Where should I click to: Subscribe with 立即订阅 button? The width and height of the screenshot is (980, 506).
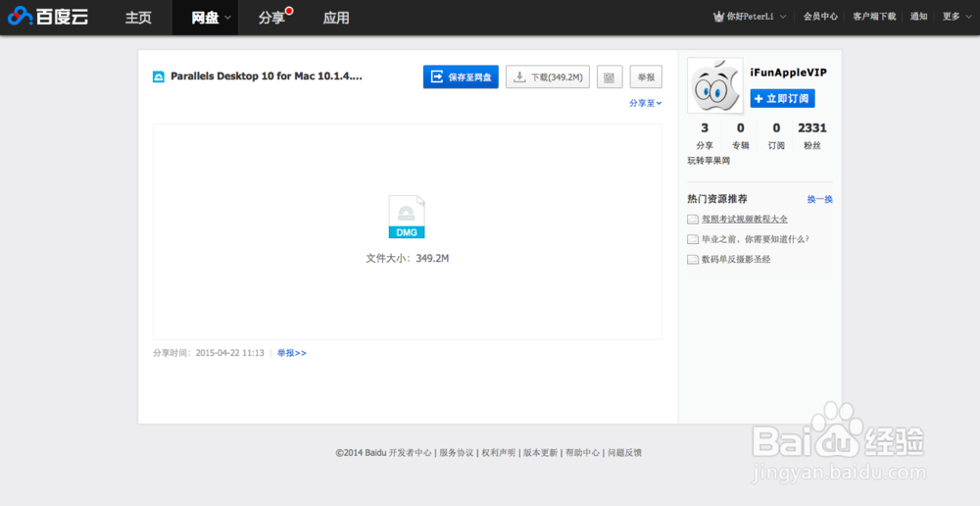[x=782, y=99]
